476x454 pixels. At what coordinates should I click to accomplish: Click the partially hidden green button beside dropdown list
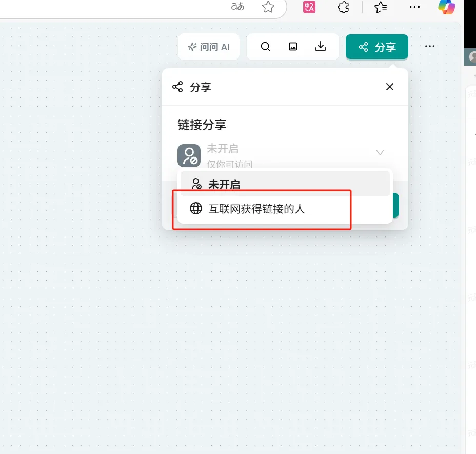point(395,205)
